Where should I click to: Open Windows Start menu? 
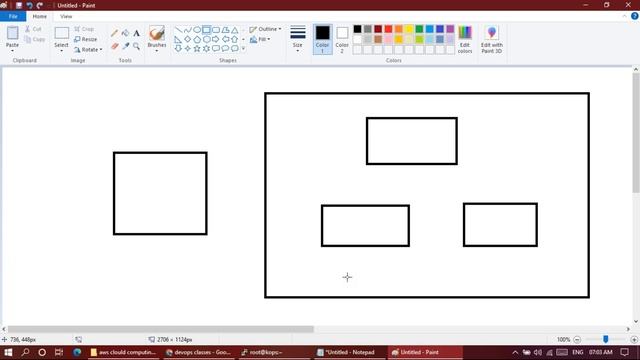click(x=8, y=352)
